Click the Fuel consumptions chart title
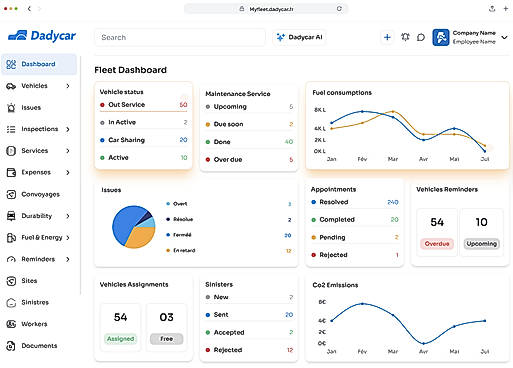513x368 pixels. pyautogui.click(x=342, y=93)
